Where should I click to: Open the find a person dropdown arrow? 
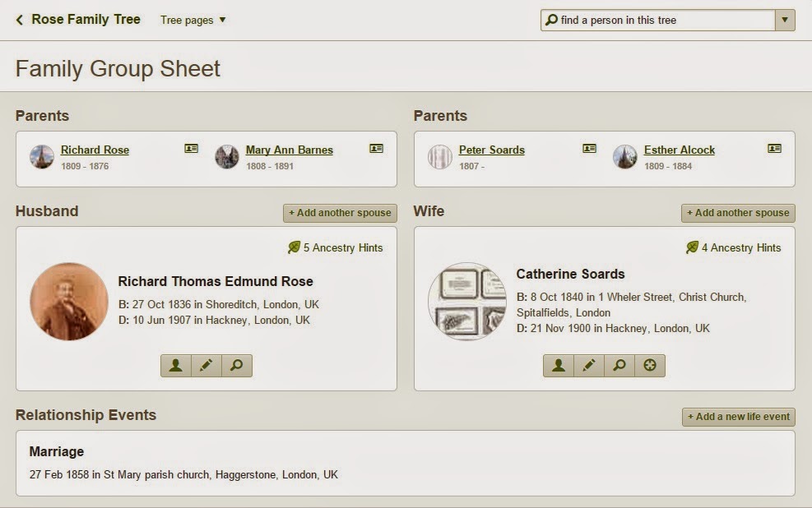[785, 20]
